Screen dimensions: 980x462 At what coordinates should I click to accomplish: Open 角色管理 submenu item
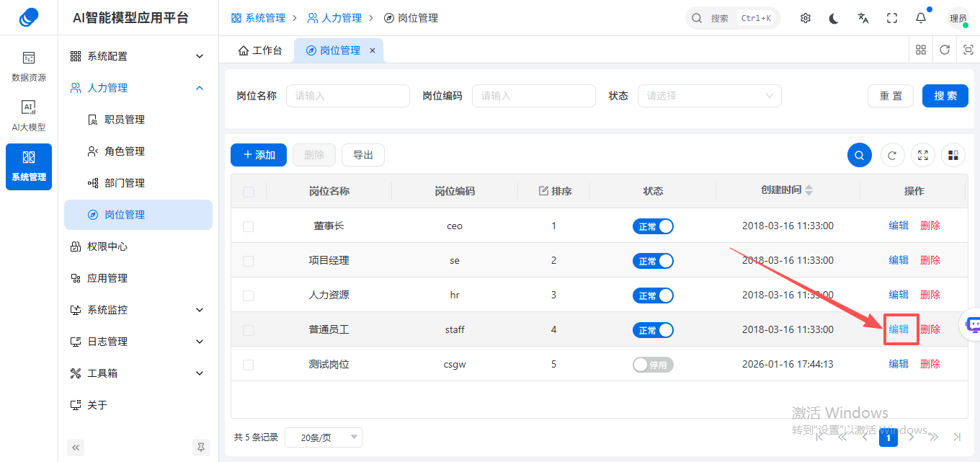(138, 151)
